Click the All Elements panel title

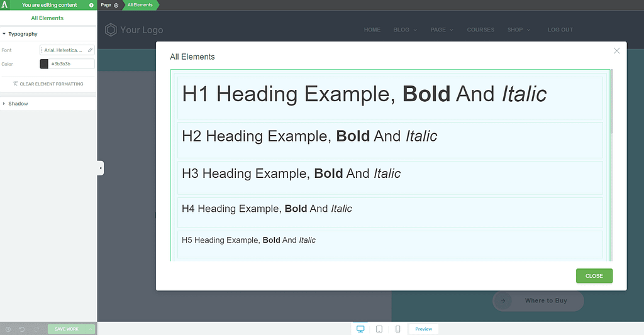tap(47, 18)
